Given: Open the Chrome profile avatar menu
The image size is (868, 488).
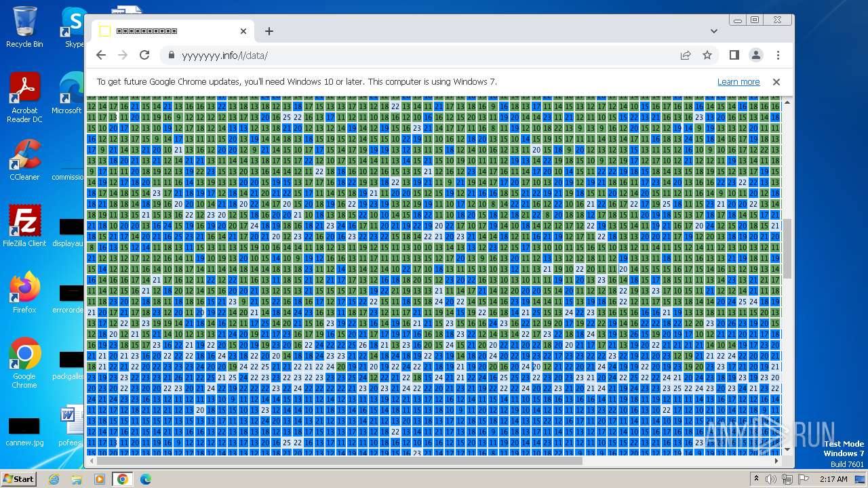Looking at the screenshot, I should 755,55.
